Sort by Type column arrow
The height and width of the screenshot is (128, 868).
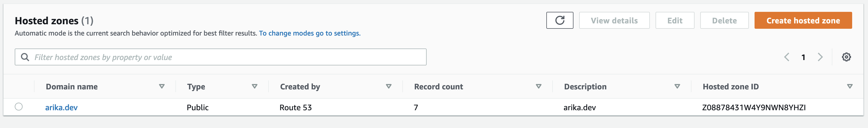254,87
